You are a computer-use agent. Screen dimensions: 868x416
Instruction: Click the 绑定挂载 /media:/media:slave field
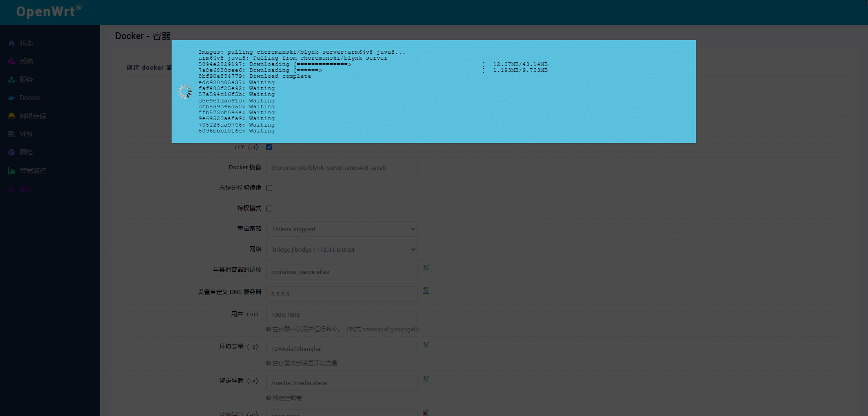tap(342, 383)
